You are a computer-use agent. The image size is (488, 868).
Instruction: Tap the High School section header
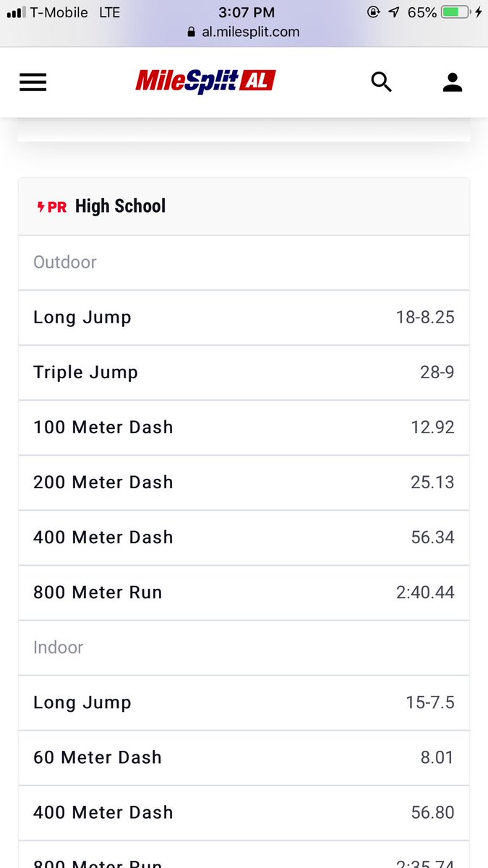pos(244,207)
